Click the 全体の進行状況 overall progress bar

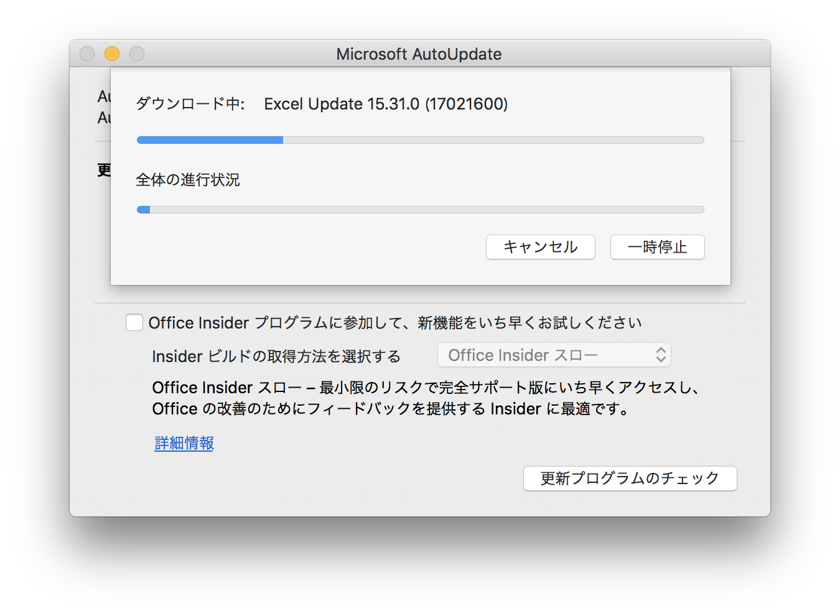point(420,210)
